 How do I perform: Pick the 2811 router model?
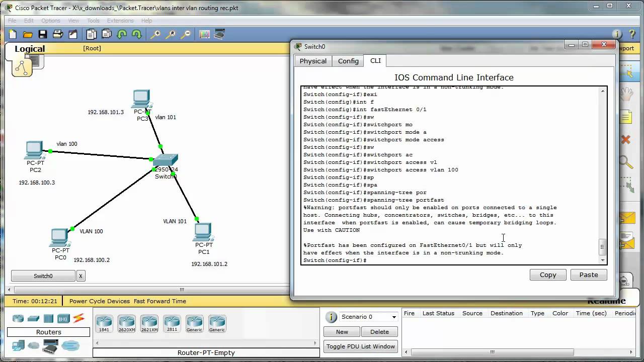[172, 323]
